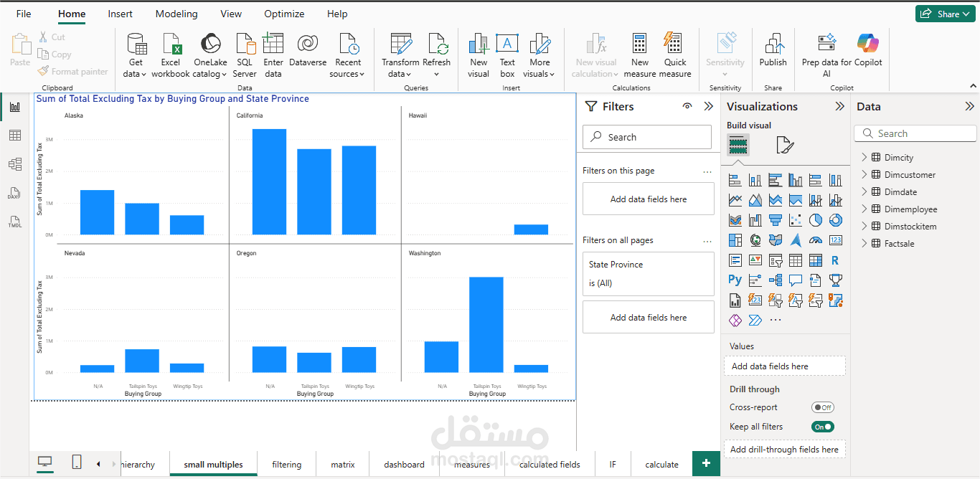Viewport: 980px width, 479px height.
Task: Open TMDL view in left sidebar
Action: (15, 222)
